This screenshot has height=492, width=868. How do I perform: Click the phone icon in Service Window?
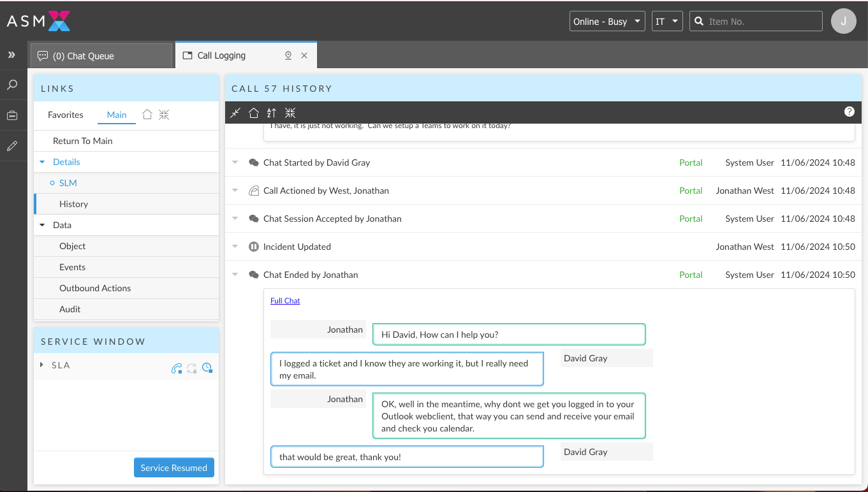(x=177, y=368)
